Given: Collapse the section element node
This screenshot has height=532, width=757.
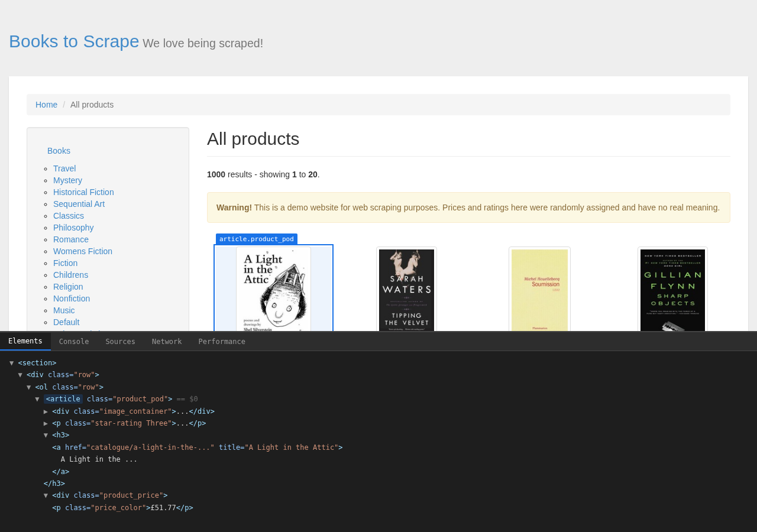Looking at the screenshot, I should pos(11,363).
